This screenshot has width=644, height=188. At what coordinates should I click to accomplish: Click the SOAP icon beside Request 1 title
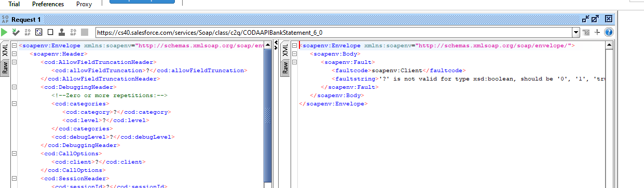[x=5, y=19]
